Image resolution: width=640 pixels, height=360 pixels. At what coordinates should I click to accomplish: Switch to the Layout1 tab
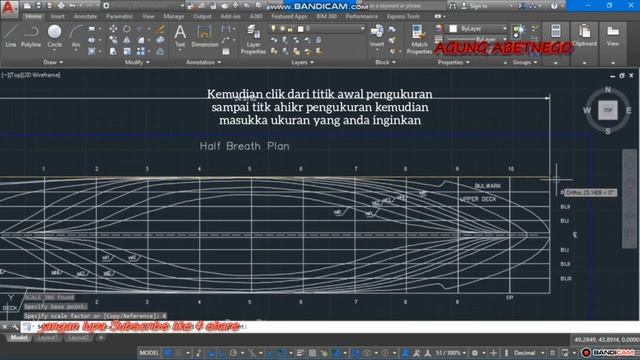(47, 338)
